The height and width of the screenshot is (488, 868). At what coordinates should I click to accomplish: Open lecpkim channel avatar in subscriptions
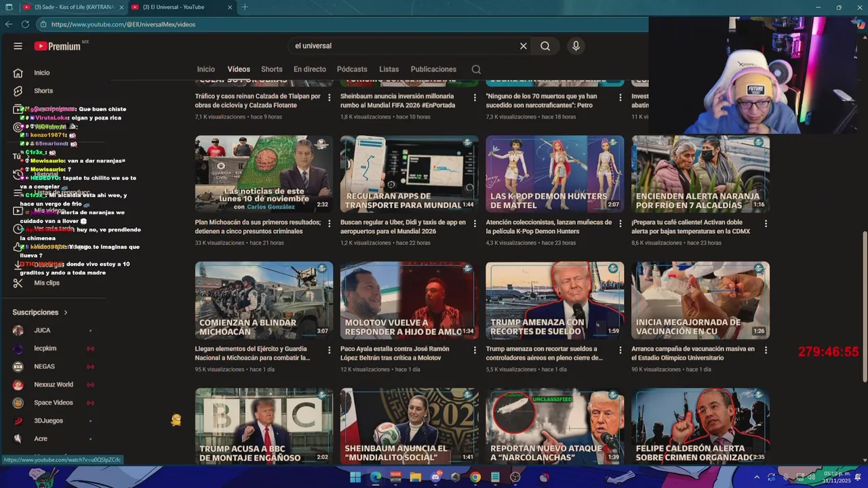point(18,348)
